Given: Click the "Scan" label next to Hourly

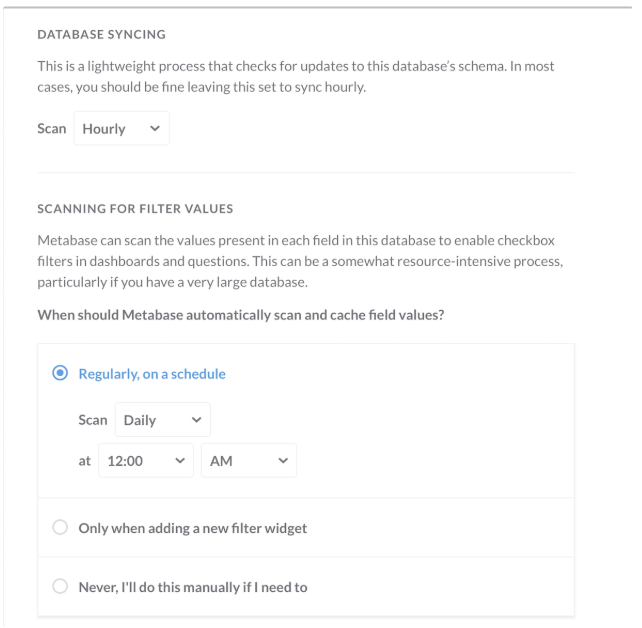Looking at the screenshot, I should [52, 129].
